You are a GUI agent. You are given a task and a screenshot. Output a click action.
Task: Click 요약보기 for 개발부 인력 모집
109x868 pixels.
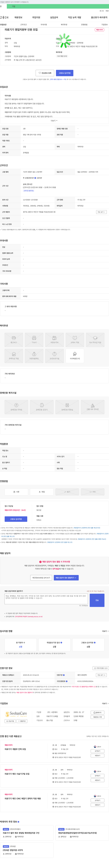pyautogui.click(x=98, y=751)
